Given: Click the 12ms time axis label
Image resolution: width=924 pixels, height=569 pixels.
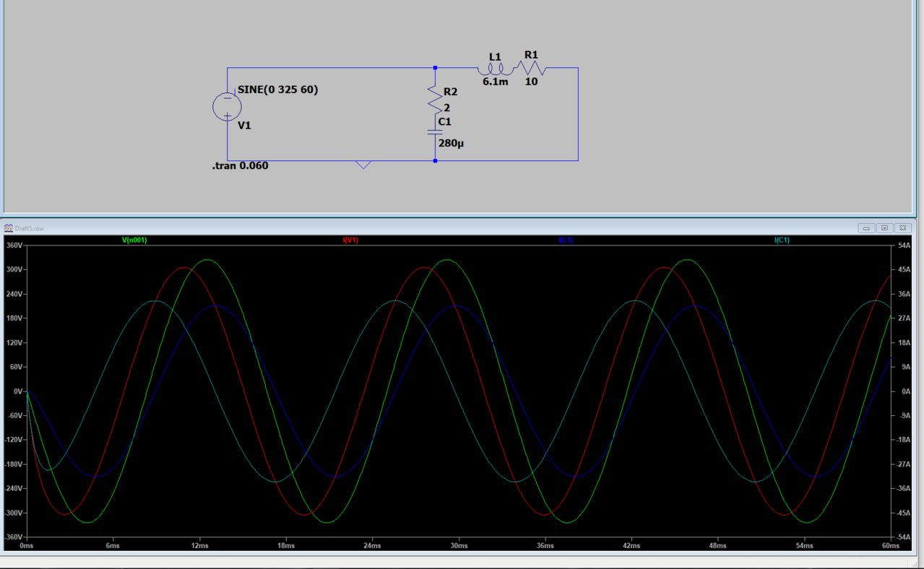Looking at the screenshot, I should 199,546.
